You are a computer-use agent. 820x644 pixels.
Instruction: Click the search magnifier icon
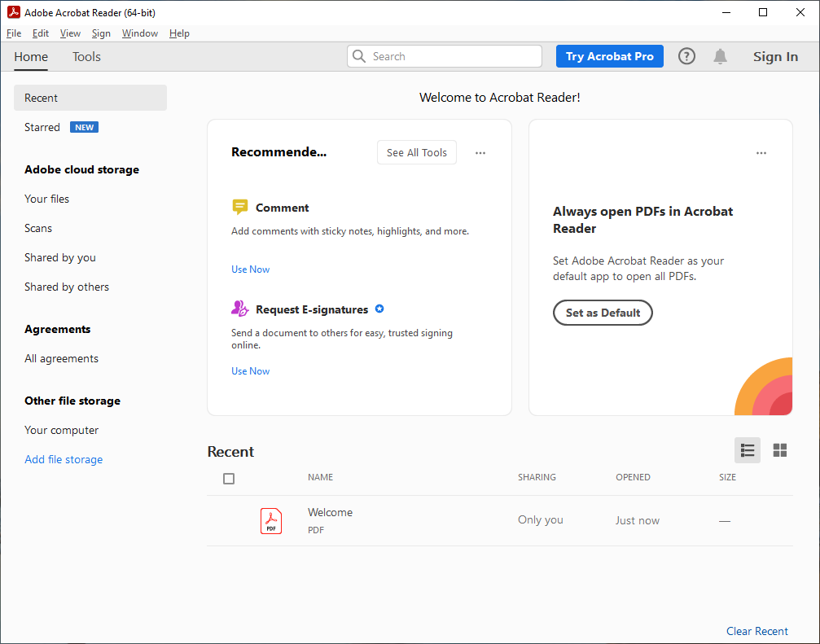point(359,56)
